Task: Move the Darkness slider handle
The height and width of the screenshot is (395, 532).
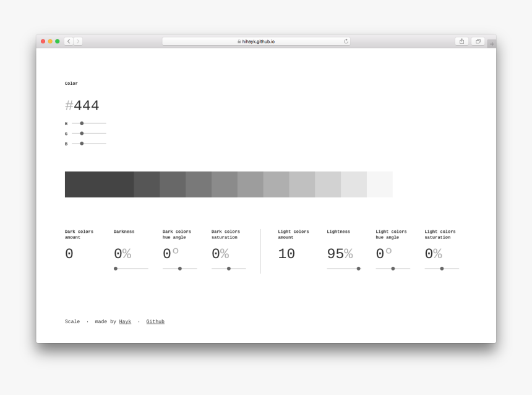Action: [116, 269]
